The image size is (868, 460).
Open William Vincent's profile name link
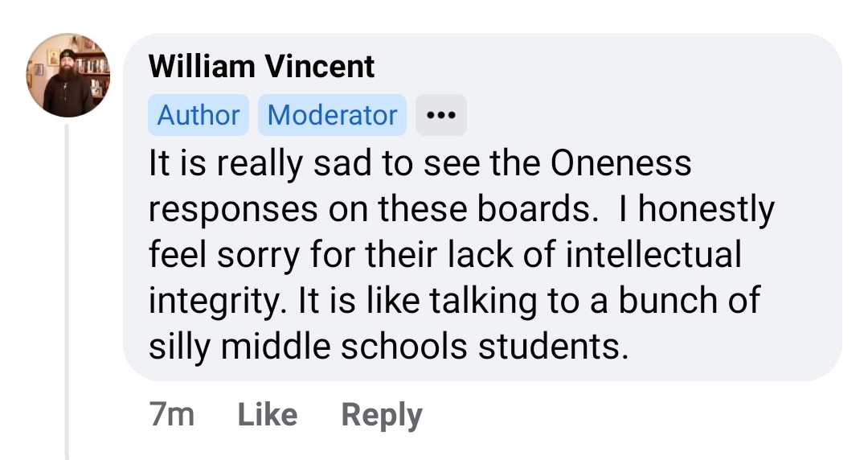[x=262, y=66]
